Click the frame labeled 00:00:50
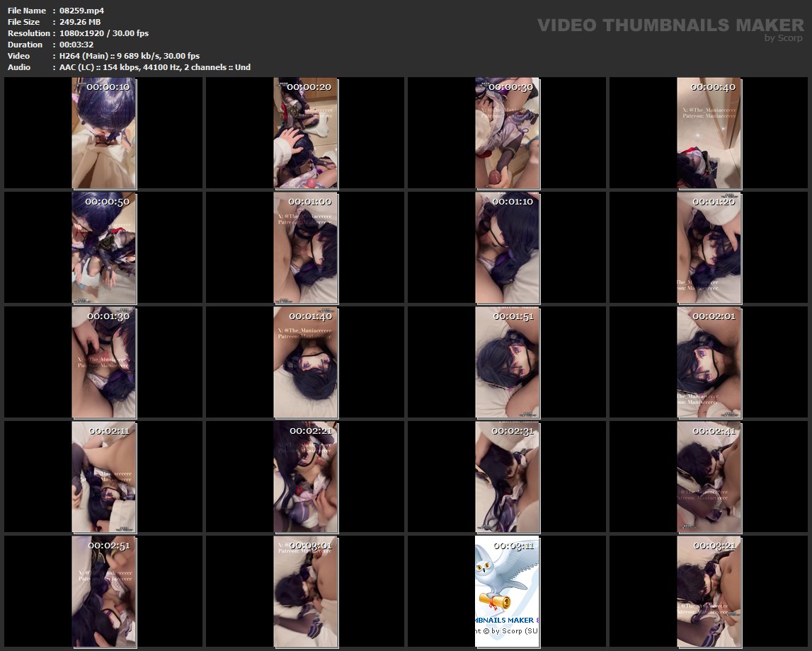This screenshot has height=651, width=812. [x=104, y=248]
